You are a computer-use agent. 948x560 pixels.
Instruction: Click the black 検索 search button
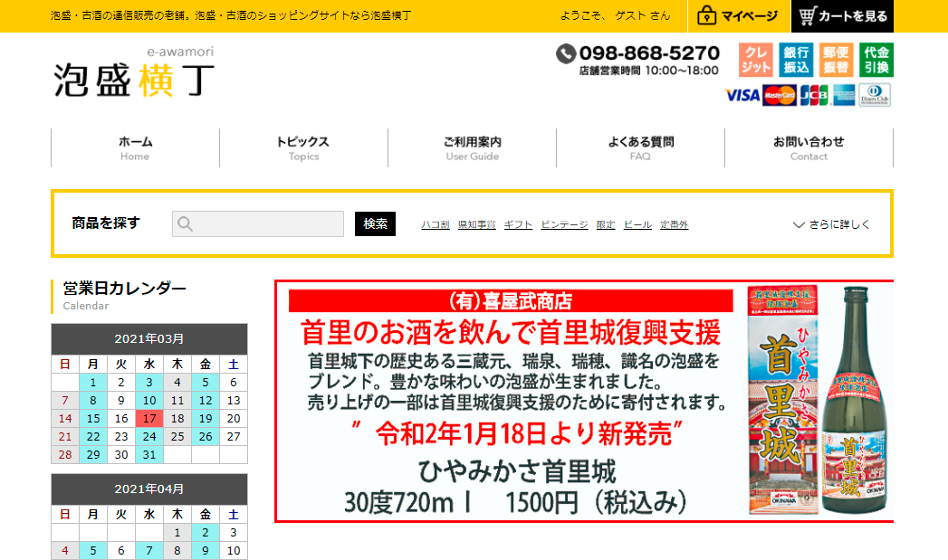pos(375,224)
